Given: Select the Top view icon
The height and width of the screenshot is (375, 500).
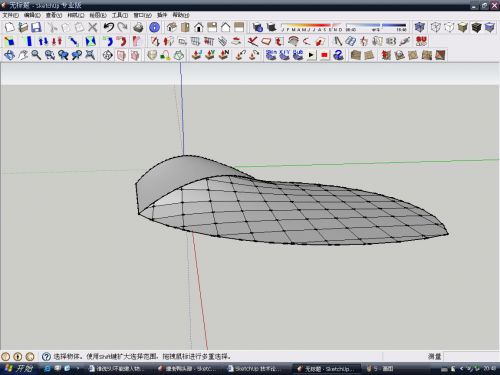Looking at the screenshot, I should point(185,27).
